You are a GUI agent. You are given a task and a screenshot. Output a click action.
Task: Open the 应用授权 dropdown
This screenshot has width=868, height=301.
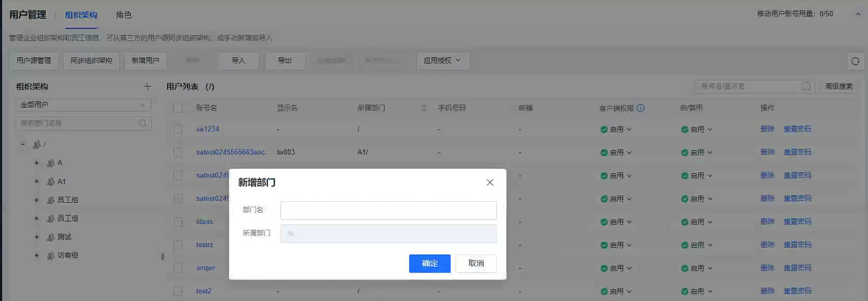click(x=442, y=61)
